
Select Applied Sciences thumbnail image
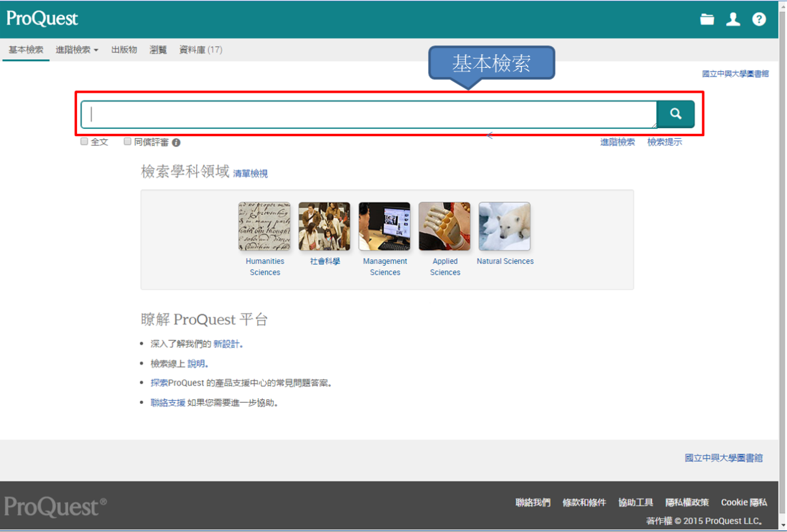point(444,226)
